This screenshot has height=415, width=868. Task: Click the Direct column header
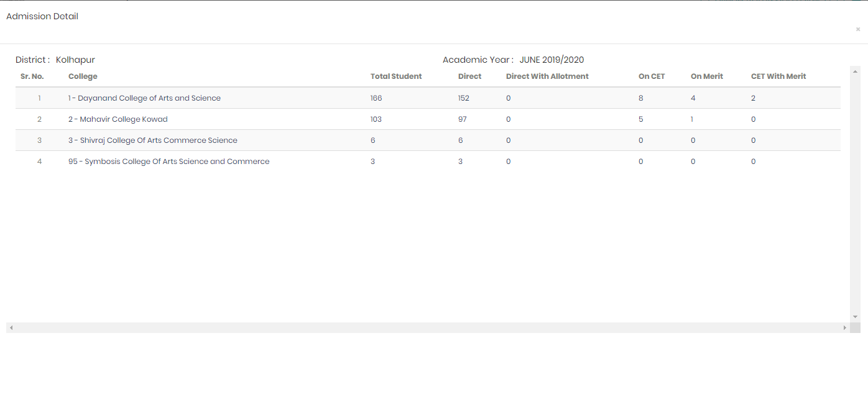[469, 76]
